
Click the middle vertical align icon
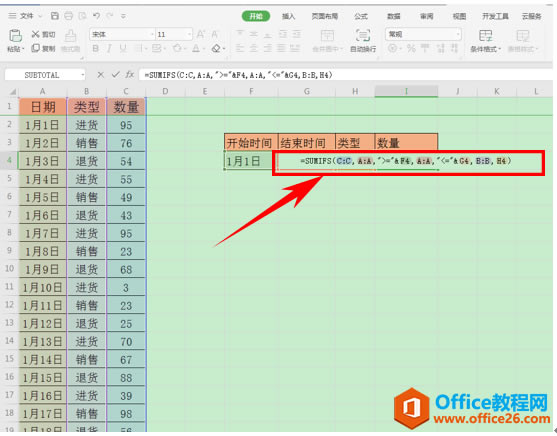click(254, 34)
